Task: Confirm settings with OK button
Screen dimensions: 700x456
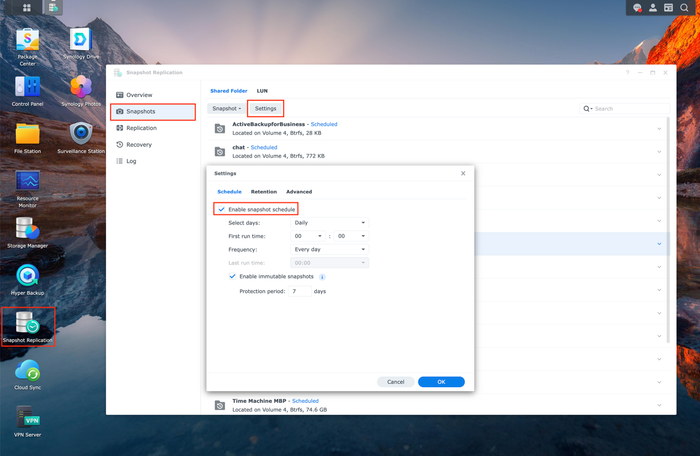Action: (x=441, y=382)
